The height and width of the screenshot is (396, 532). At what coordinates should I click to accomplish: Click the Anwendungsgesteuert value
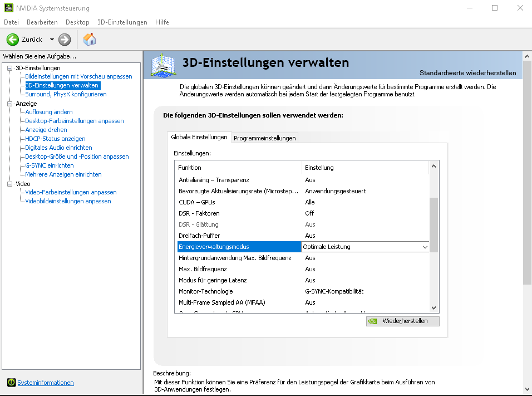click(x=335, y=191)
